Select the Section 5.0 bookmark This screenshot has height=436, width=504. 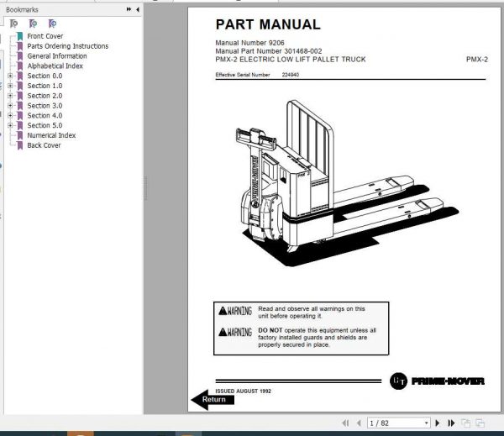[45, 125]
